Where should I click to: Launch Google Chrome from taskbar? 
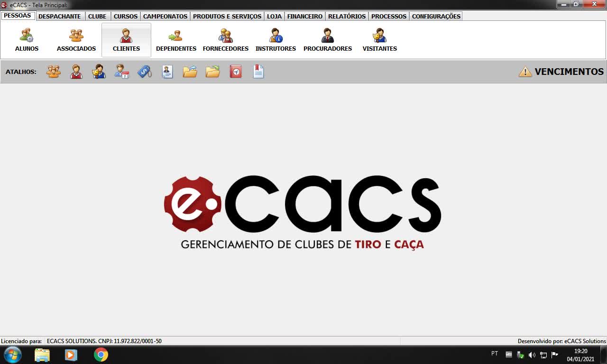coord(101,355)
